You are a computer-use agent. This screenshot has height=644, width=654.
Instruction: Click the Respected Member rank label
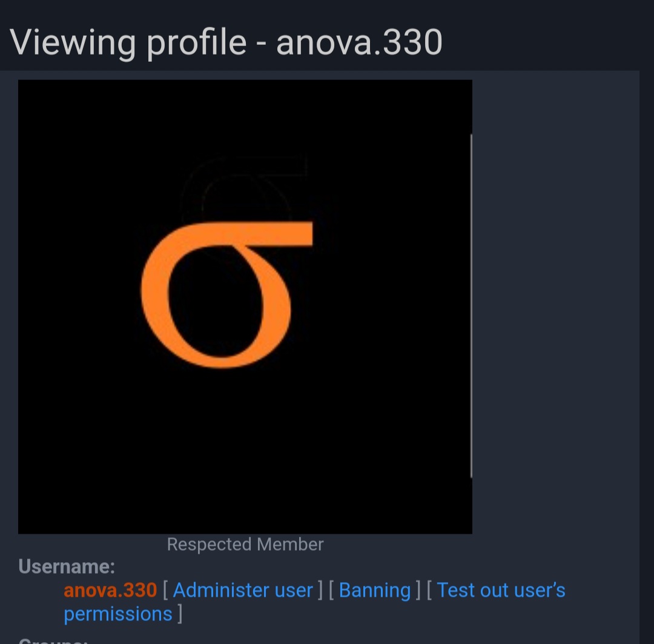click(x=245, y=544)
